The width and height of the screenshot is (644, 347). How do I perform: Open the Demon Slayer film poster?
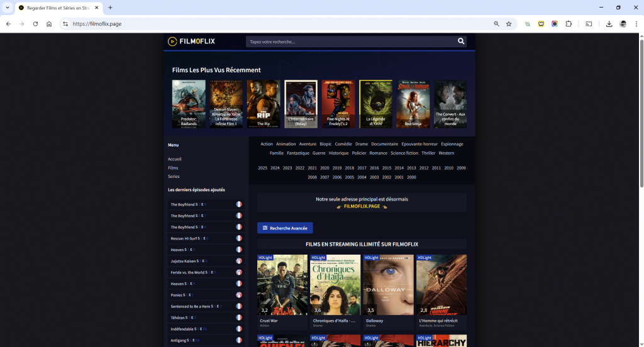coord(226,104)
